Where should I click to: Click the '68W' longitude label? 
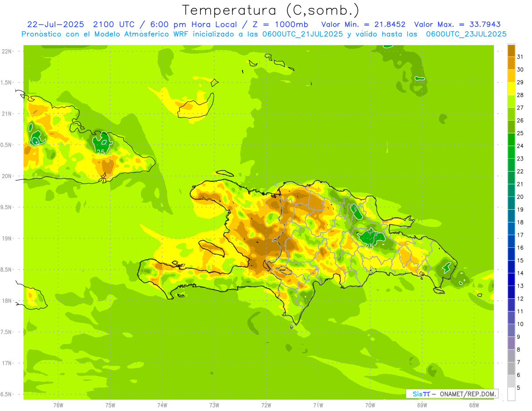(473, 405)
